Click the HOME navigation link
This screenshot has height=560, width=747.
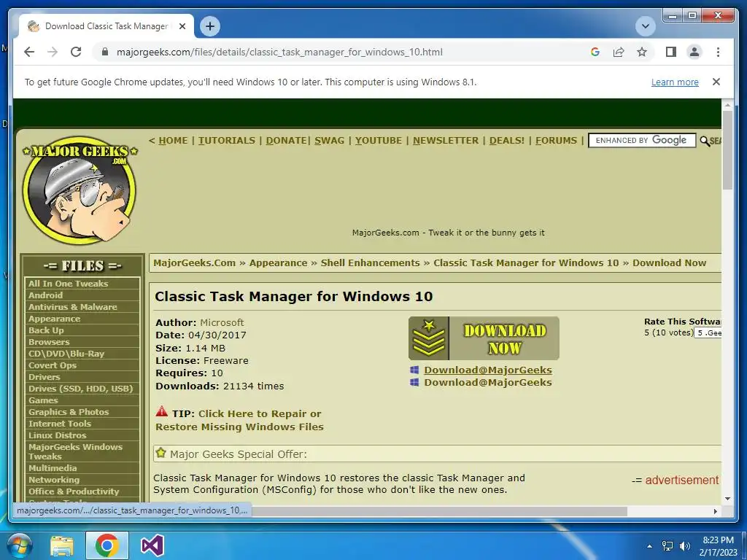click(x=173, y=141)
